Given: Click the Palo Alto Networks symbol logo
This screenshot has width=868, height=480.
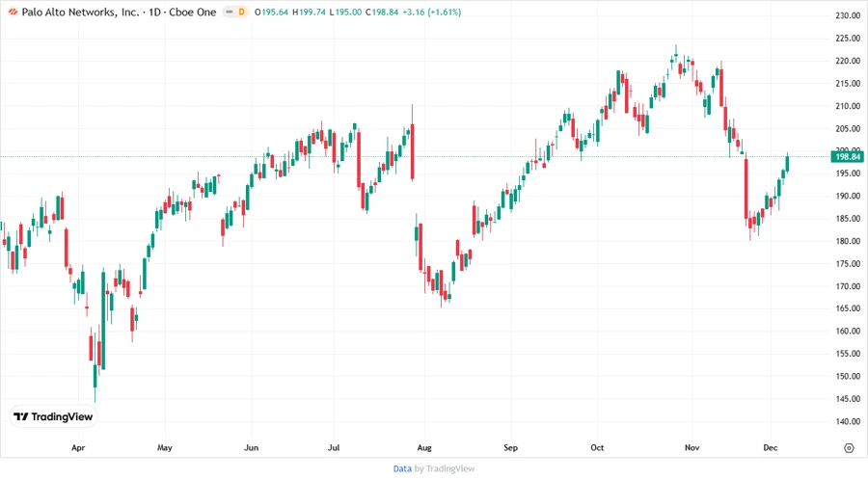Looking at the screenshot, I should (x=13, y=13).
